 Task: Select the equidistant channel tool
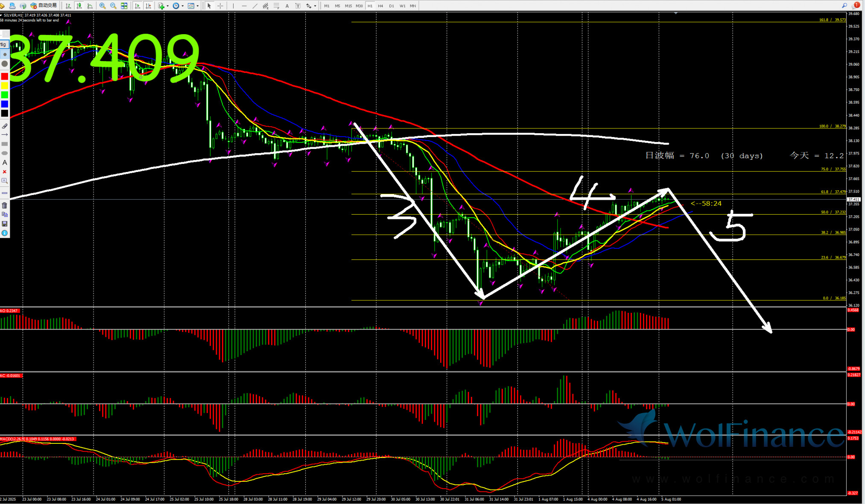coord(266,6)
